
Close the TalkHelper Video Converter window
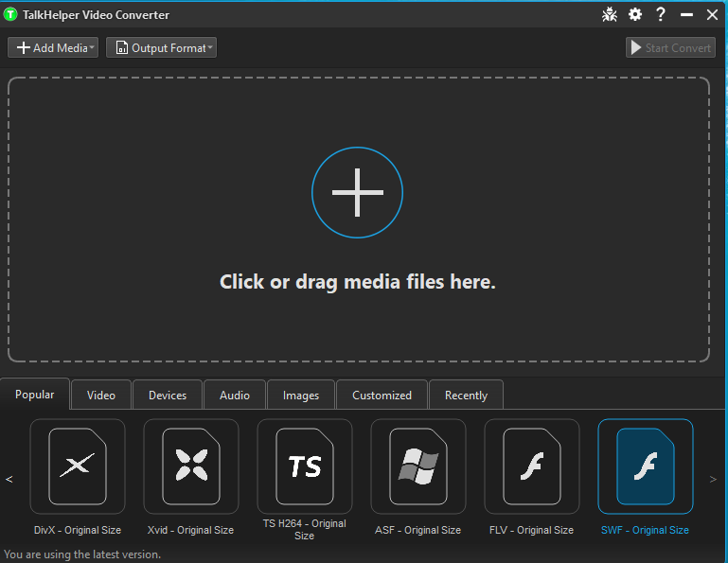(x=712, y=15)
